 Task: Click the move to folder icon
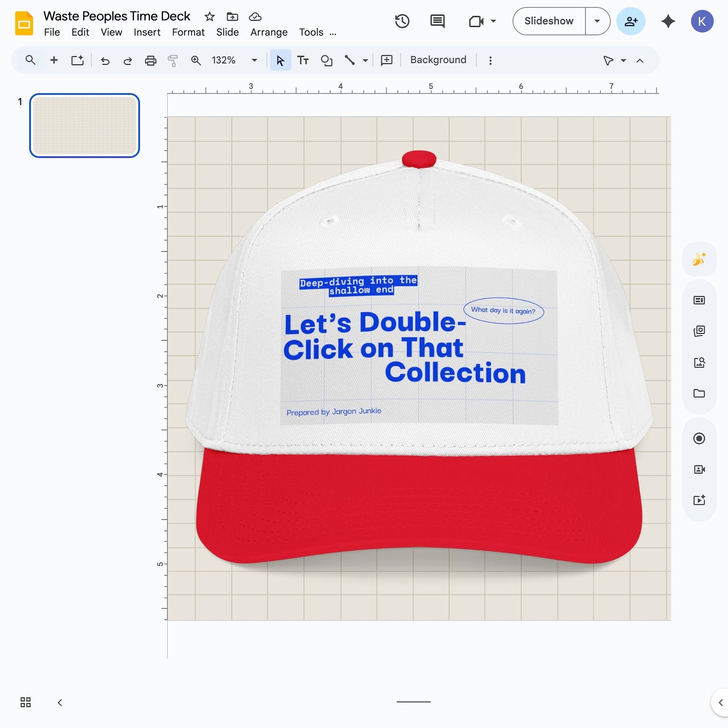click(x=232, y=17)
